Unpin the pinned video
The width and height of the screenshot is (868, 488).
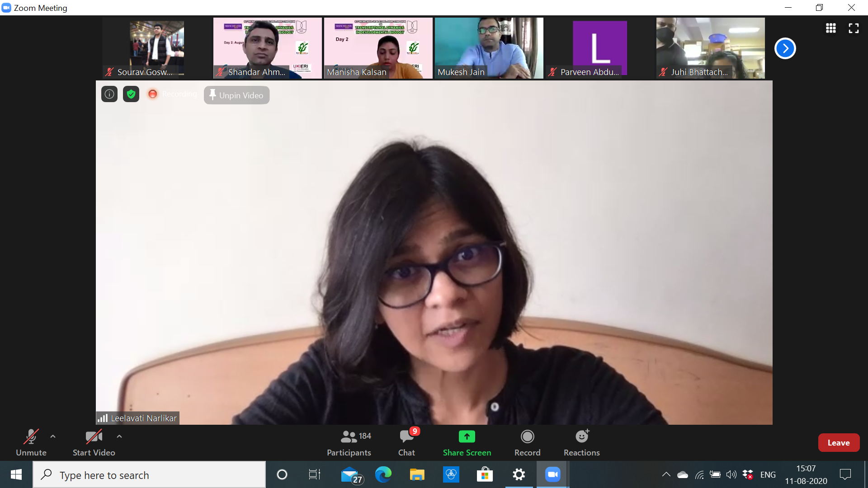pyautogui.click(x=236, y=95)
